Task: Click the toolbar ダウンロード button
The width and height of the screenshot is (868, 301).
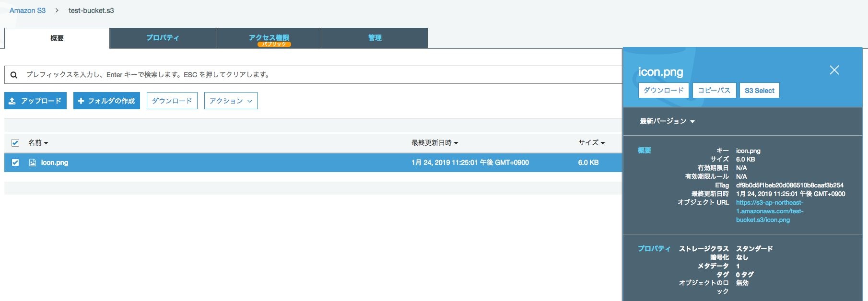Action: coord(172,101)
